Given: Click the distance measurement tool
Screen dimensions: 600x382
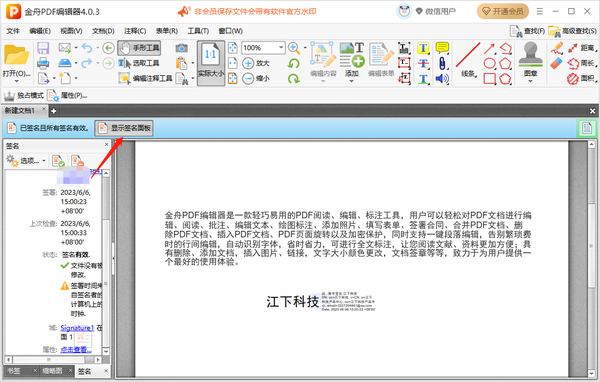Looking at the screenshot, I should pyautogui.click(x=581, y=48).
